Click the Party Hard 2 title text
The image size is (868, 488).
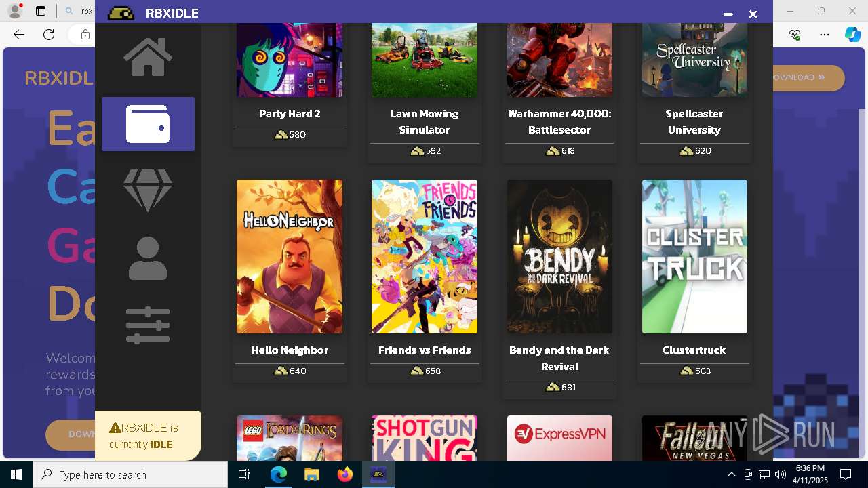[x=290, y=114]
